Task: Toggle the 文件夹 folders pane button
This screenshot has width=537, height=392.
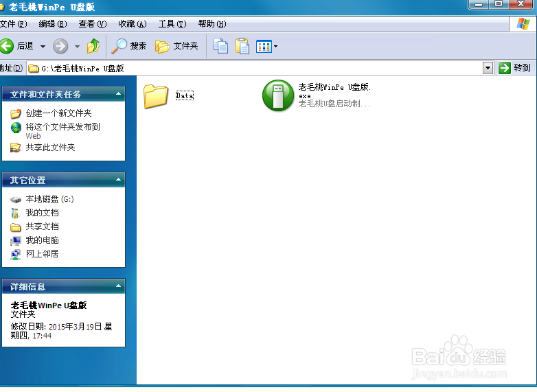Action: click(176, 46)
